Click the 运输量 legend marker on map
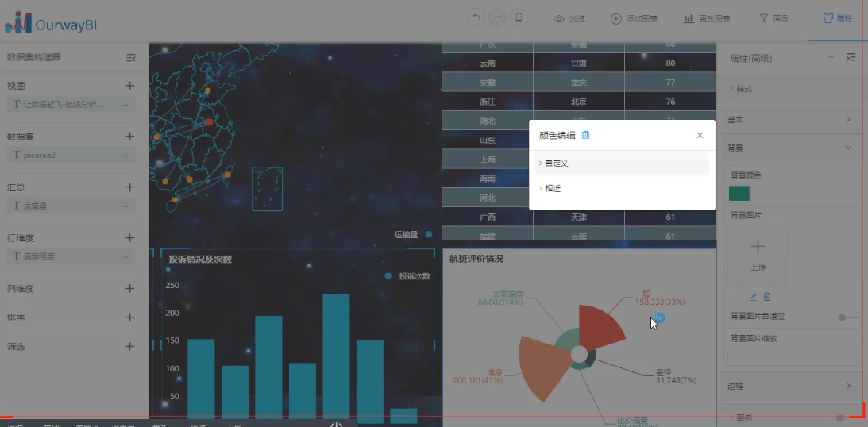 (429, 234)
